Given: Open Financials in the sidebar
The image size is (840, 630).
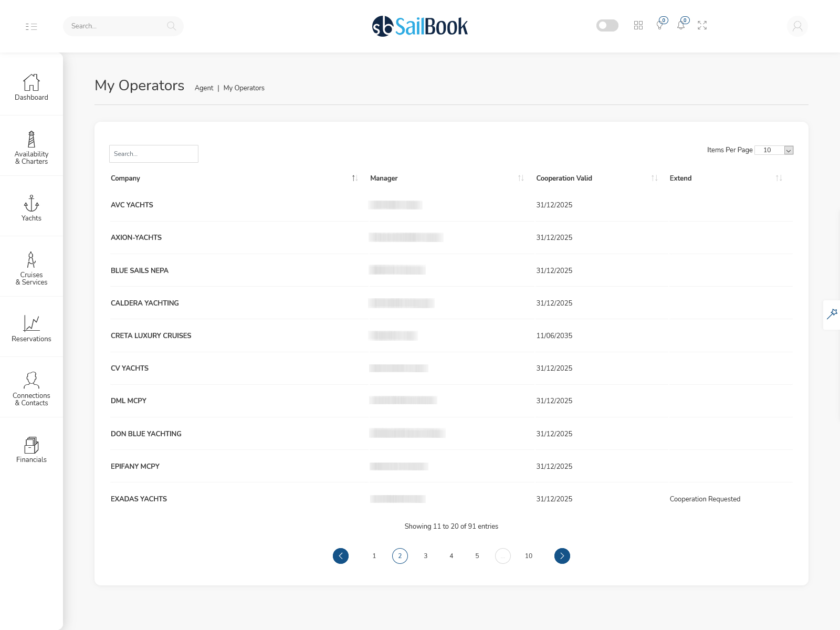Looking at the screenshot, I should tap(31, 449).
